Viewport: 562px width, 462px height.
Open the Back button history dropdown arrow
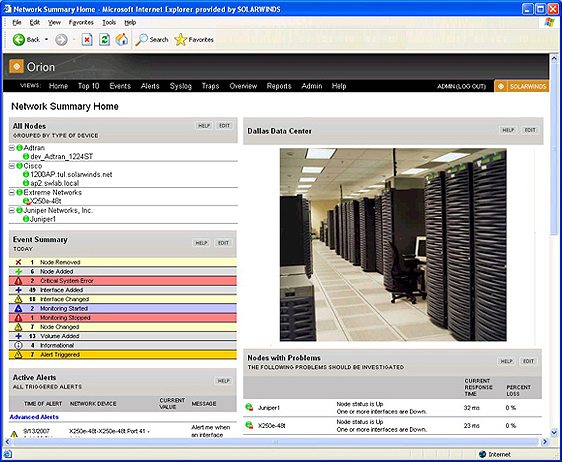[x=46, y=39]
